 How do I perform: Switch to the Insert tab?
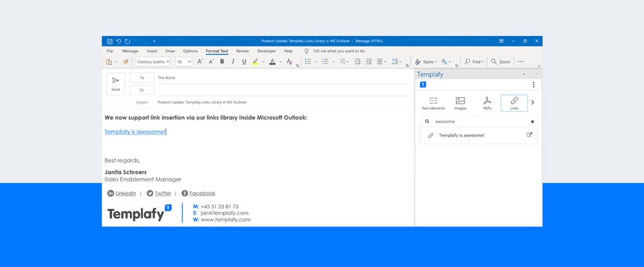click(152, 51)
